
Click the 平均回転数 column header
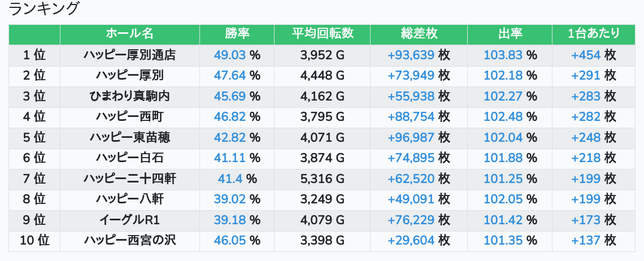323,34
